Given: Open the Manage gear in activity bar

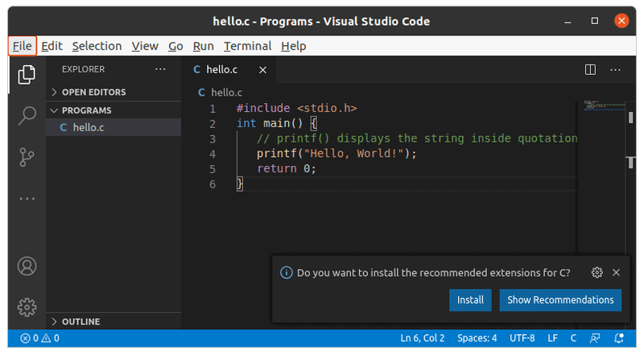Looking at the screenshot, I should (x=27, y=307).
